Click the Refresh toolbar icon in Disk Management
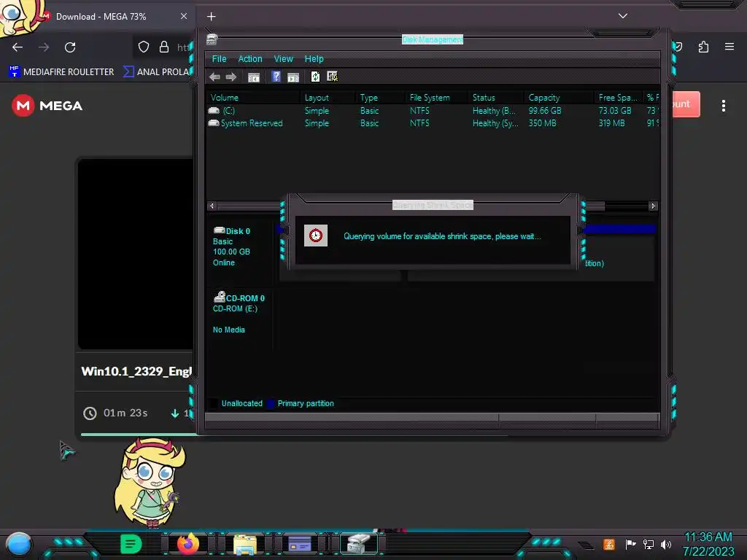 point(315,76)
